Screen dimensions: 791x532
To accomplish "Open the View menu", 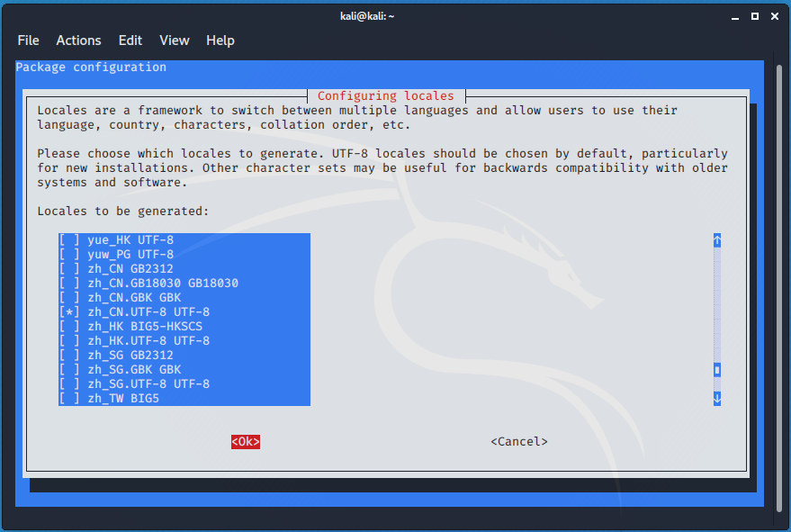I will tap(175, 41).
